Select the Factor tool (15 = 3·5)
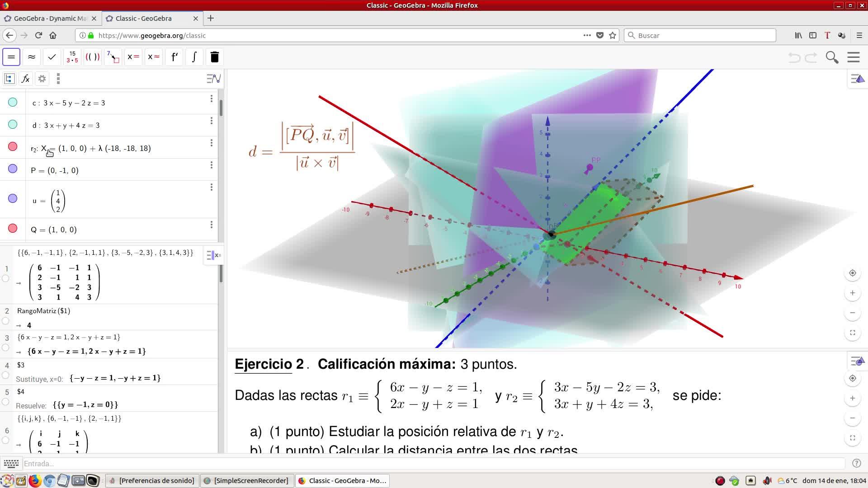Screen dimensions: 868x488 72,57
